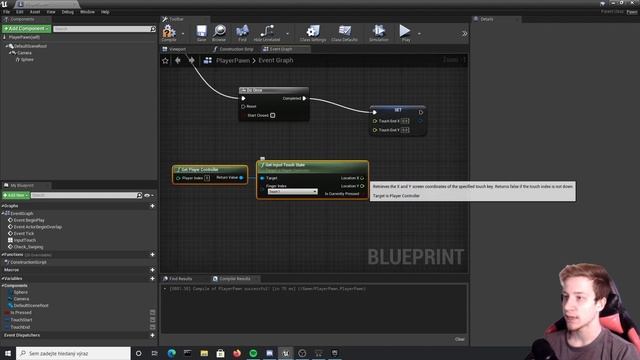Click the bookmark star icon in graph bar
Viewport: 640px width, 360px height.
point(165,60)
